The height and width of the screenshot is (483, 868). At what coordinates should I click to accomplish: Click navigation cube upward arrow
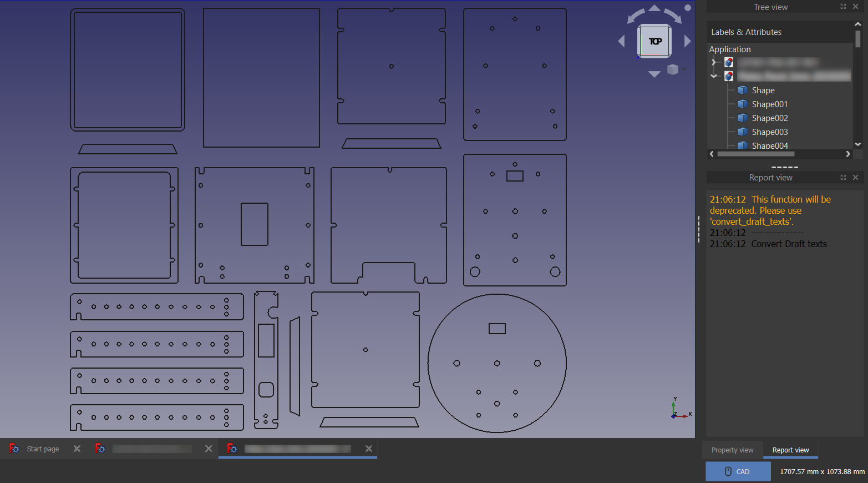[654, 8]
